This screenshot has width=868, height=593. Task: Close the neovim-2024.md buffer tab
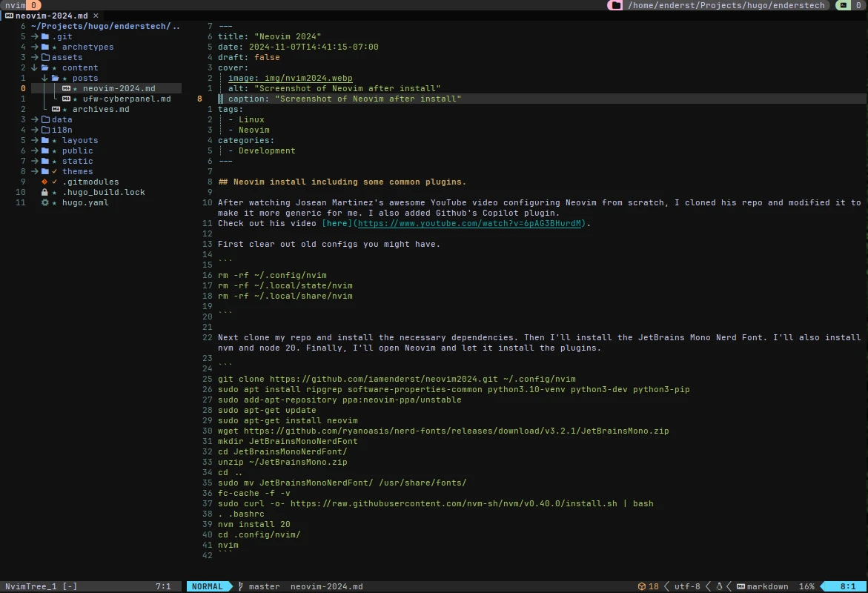pos(96,16)
